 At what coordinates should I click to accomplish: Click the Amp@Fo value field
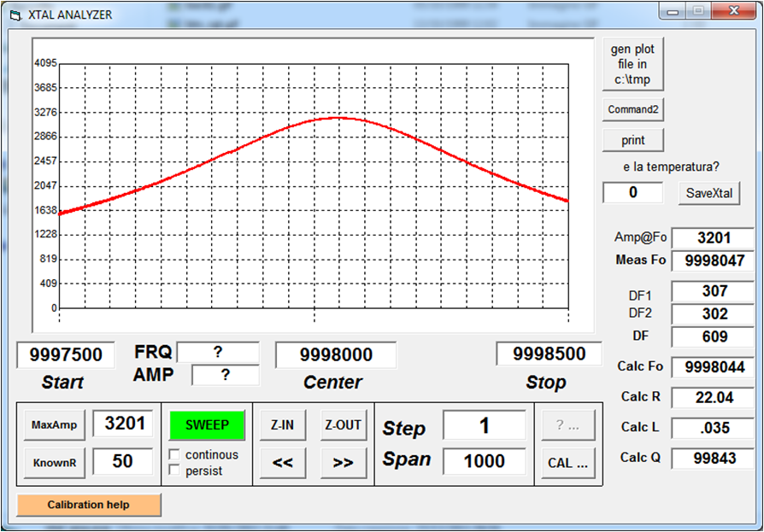pyautogui.click(x=714, y=238)
